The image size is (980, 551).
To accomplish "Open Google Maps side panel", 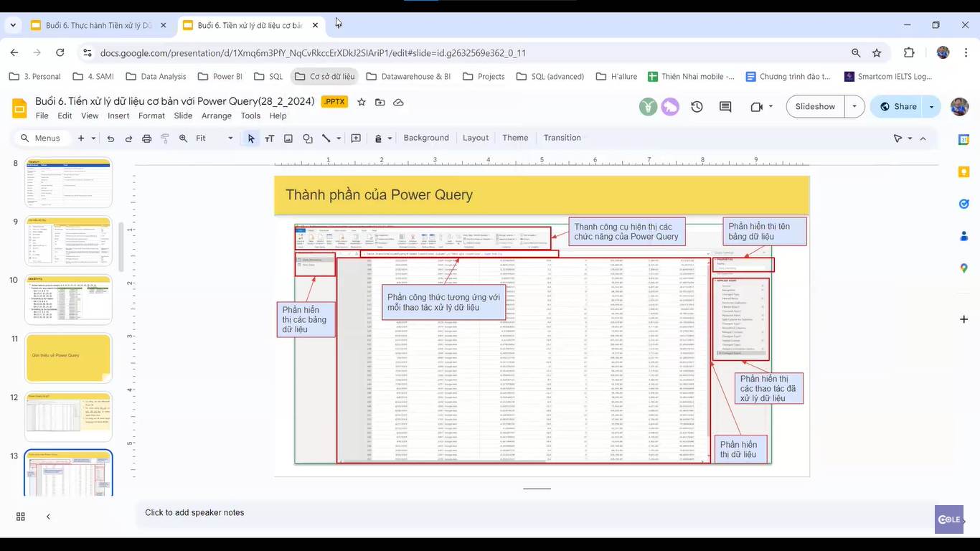I will pos(963,268).
